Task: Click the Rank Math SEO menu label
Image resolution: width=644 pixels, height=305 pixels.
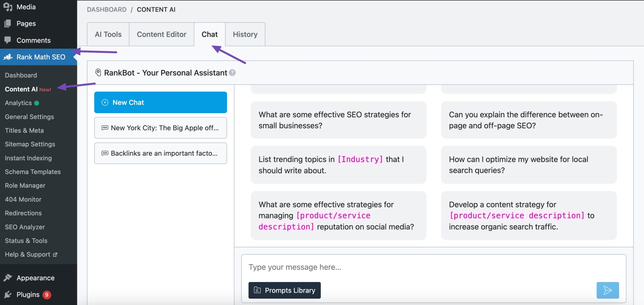Action: 41,57
